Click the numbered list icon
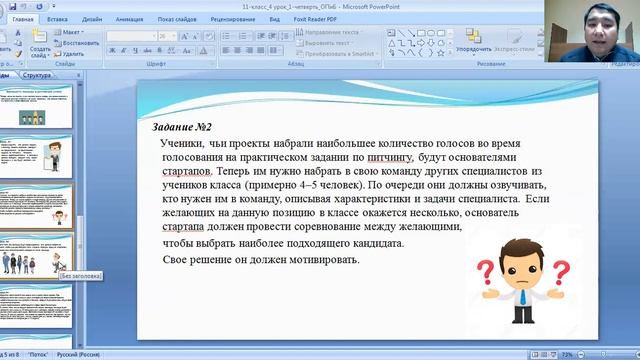Viewport: 640px width, 360px height. pos(243,36)
